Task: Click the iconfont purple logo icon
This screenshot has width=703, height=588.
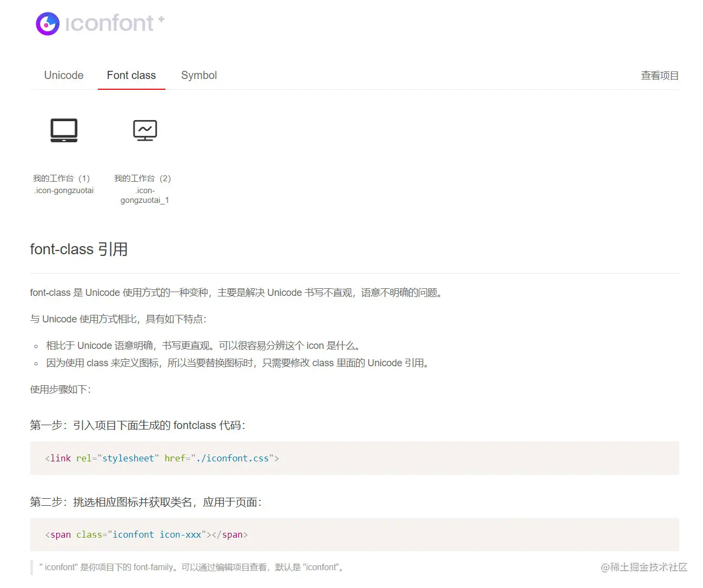Action: click(48, 24)
